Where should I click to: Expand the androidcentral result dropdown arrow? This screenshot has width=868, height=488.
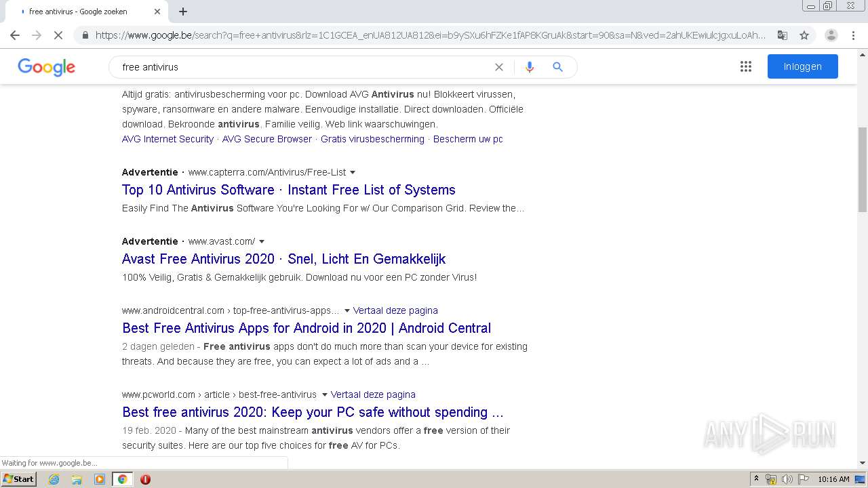347,310
